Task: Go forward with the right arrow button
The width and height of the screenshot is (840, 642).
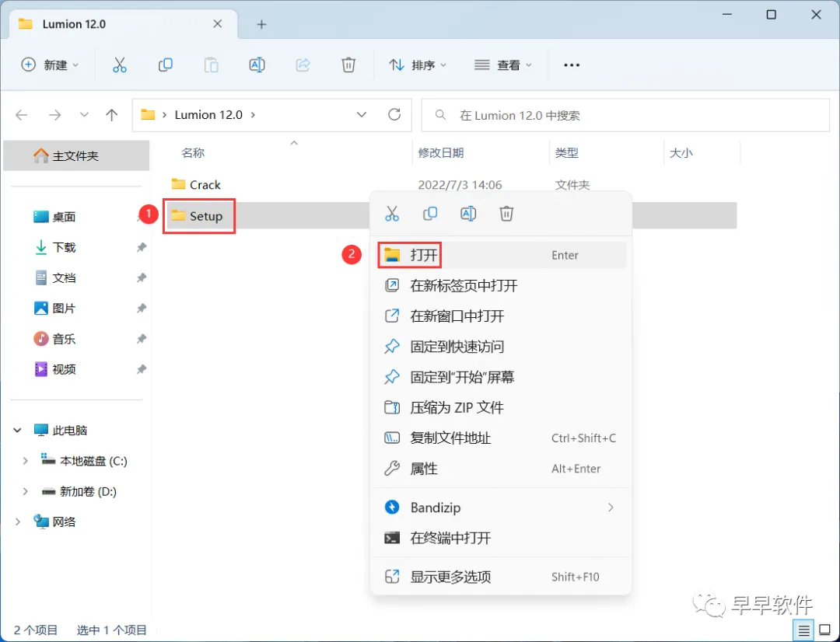Action: [x=54, y=114]
